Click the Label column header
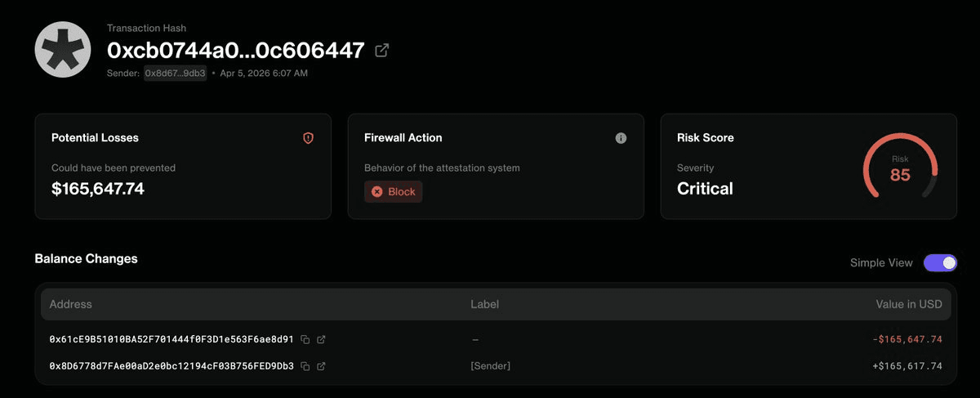 (x=484, y=304)
